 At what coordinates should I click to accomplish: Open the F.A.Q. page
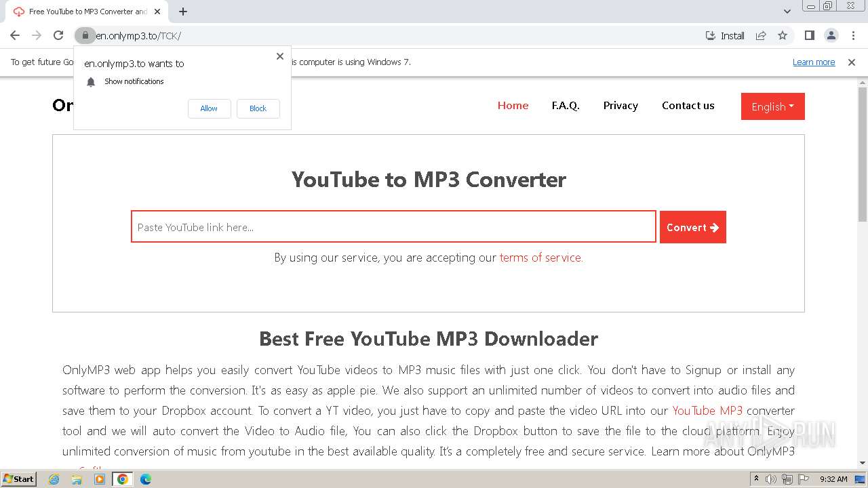(x=566, y=105)
